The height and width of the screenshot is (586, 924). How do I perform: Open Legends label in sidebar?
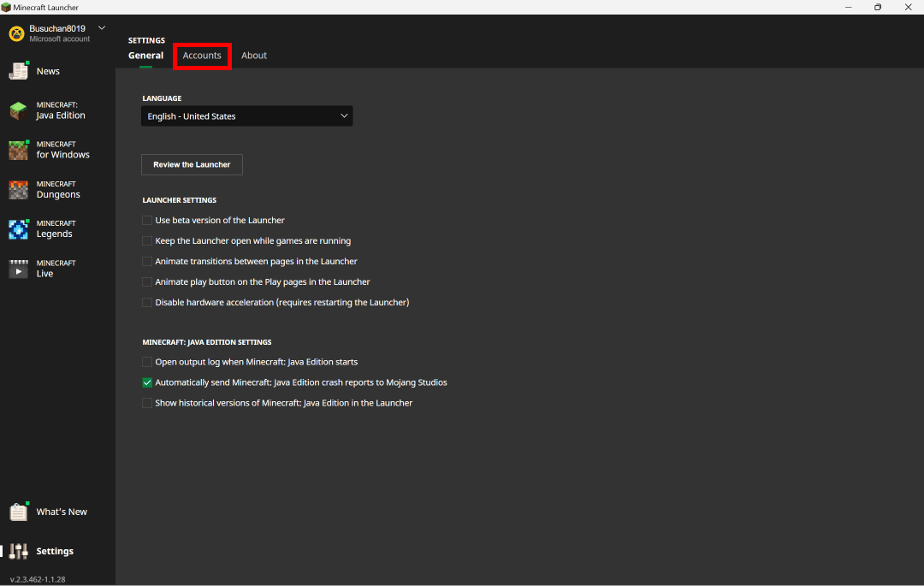pyautogui.click(x=54, y=234)
